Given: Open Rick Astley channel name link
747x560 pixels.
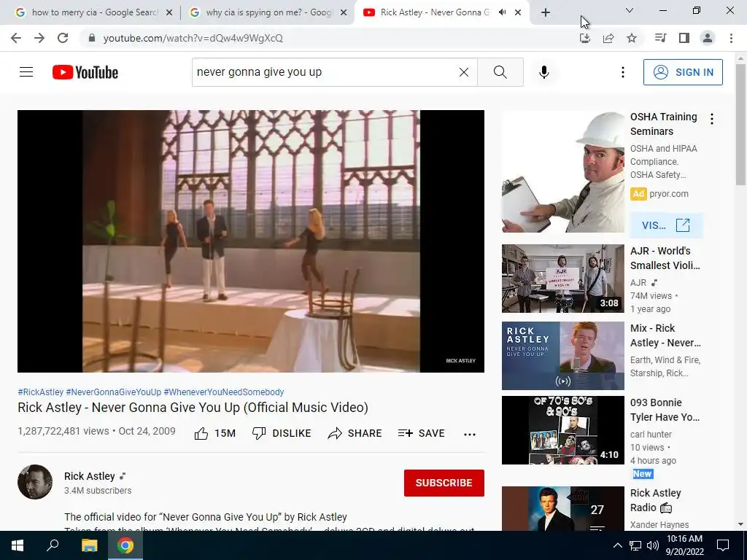Looking at the screenshot, I should [x=90, y=476].
